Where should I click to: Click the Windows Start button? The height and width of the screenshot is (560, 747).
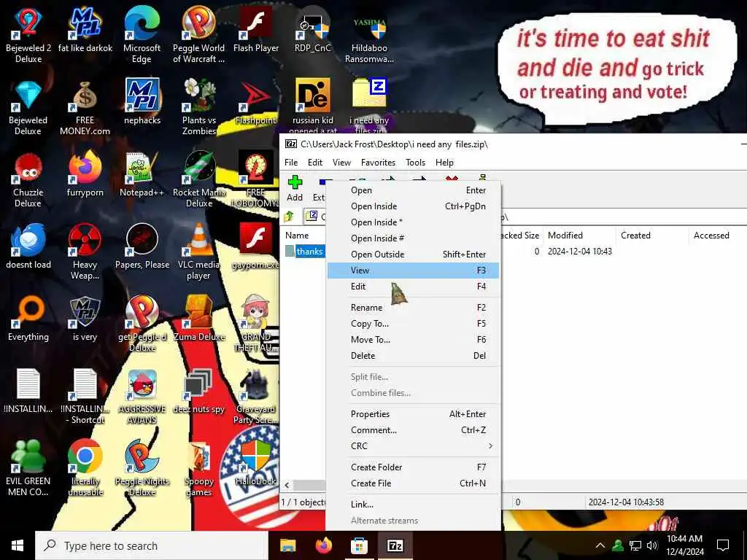18,545
